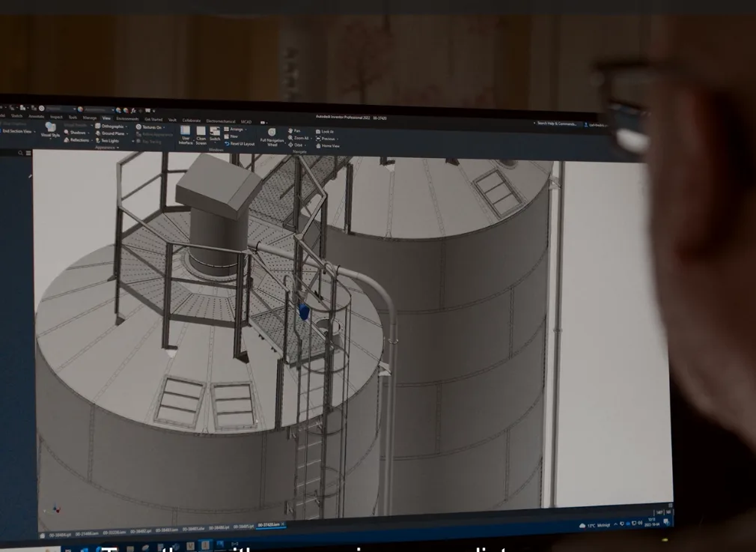Screen dimensions: 756x552
Task: Go to Previous view
Action: 326,139
